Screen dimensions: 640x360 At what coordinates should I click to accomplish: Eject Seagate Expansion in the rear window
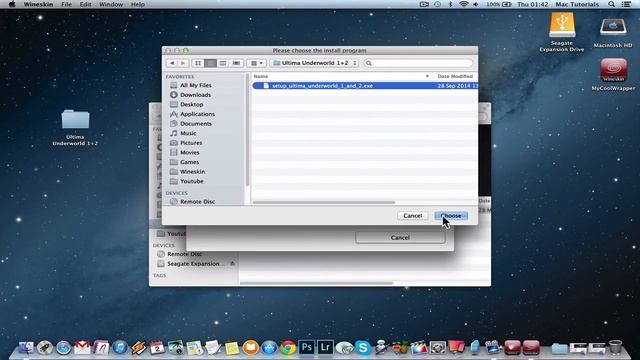coord(232,264)
